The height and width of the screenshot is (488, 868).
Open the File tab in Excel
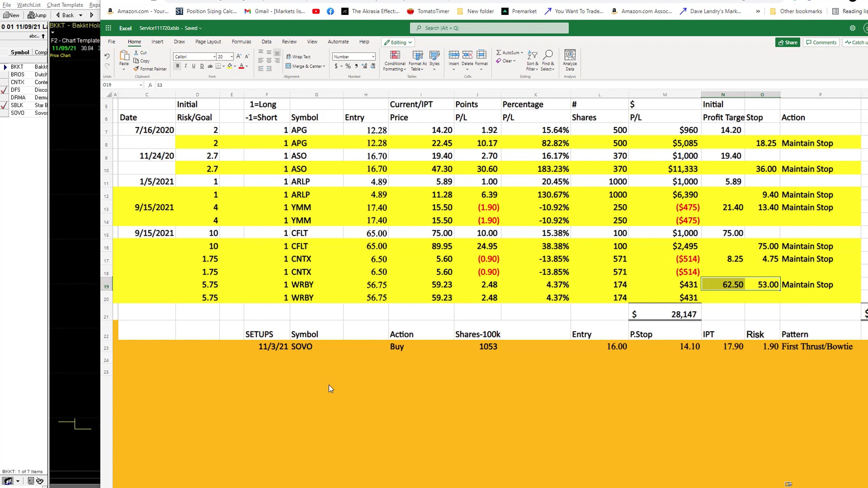click(111, 42)
